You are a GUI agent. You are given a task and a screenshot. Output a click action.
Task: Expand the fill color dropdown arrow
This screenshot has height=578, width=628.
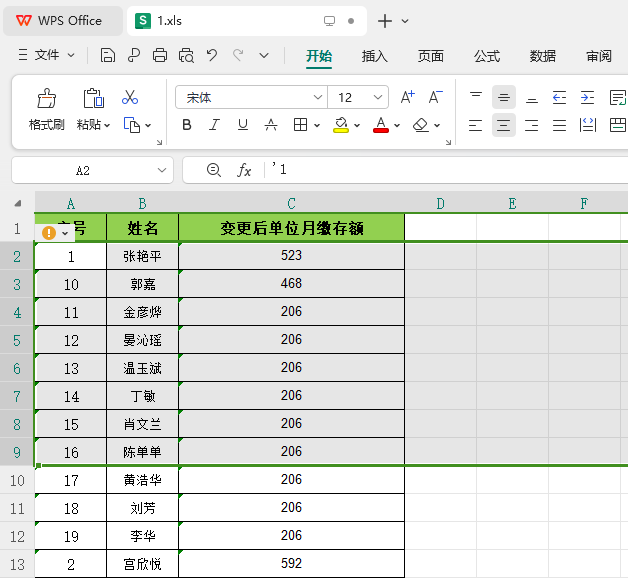357,125
